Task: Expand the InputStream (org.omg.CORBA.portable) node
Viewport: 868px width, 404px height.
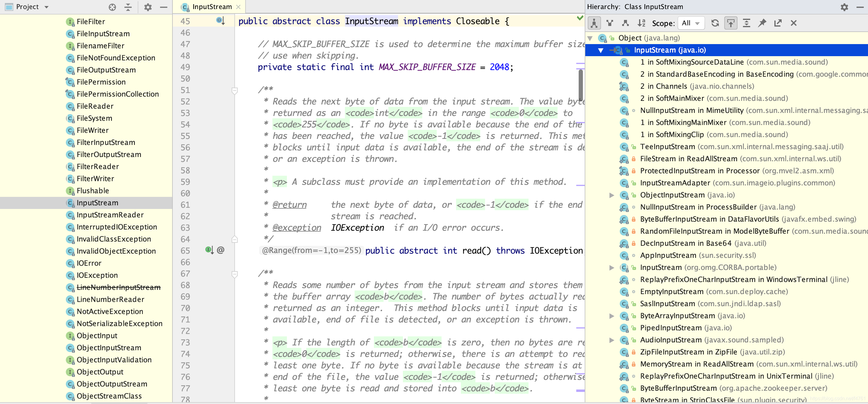Action: 612,268
